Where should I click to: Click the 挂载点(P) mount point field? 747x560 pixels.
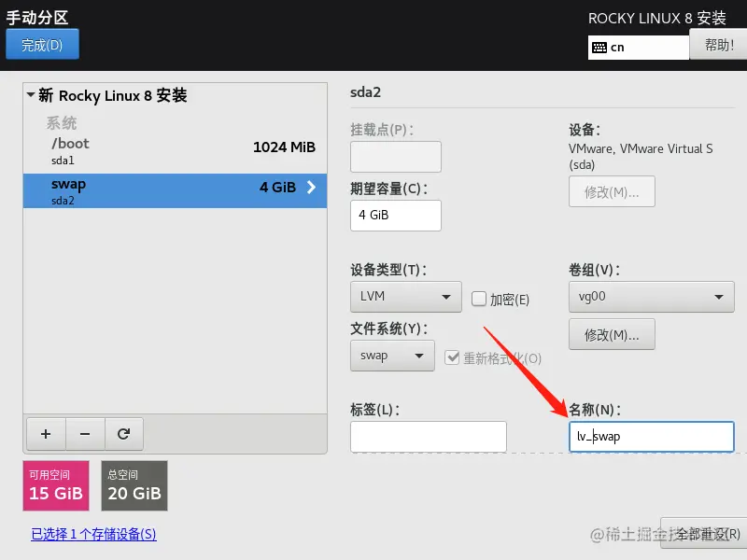395,157
